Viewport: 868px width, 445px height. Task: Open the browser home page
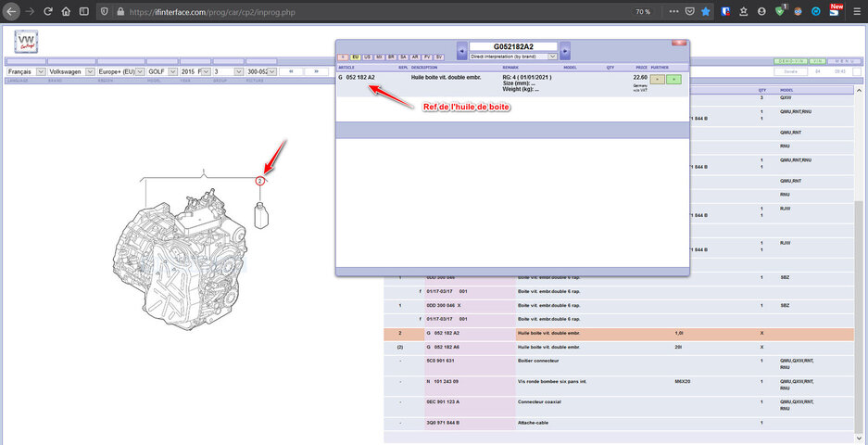tap(66, 11)
